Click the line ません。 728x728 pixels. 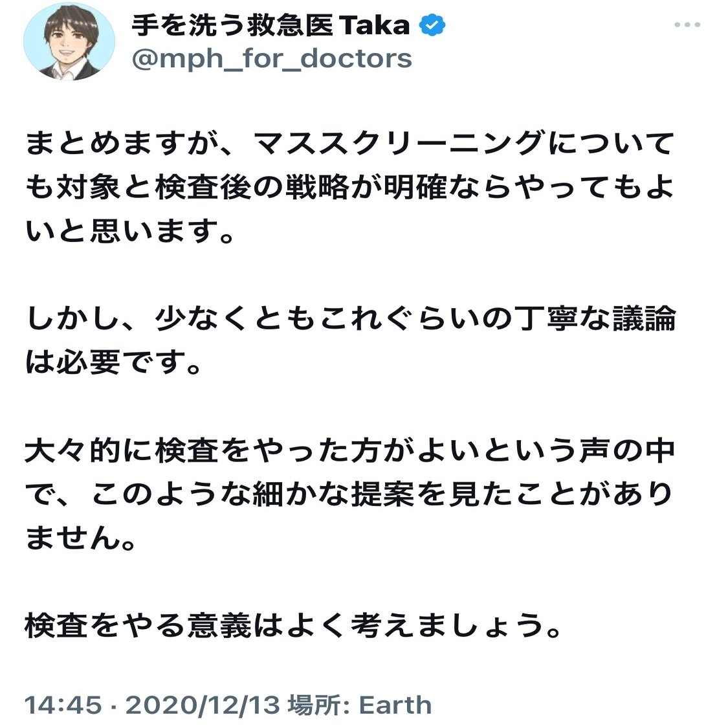pos(80,538)
